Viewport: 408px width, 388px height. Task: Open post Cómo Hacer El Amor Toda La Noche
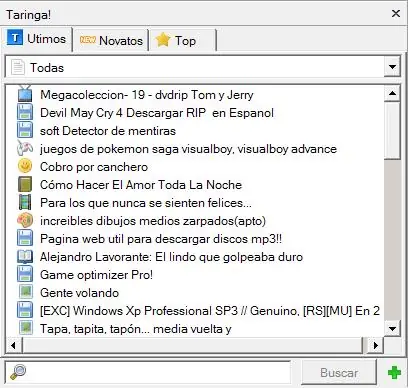(x=141, y=185)
